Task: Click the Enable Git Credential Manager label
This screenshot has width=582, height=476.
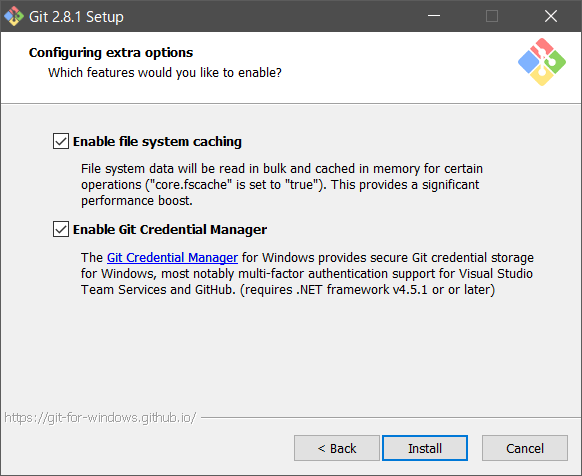Action: coord(170,229)
